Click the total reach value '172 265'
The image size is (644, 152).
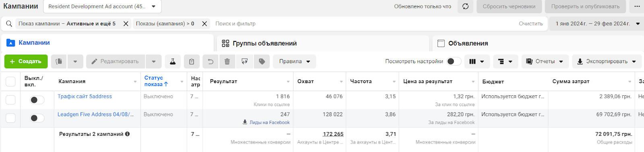click(333, 134)
